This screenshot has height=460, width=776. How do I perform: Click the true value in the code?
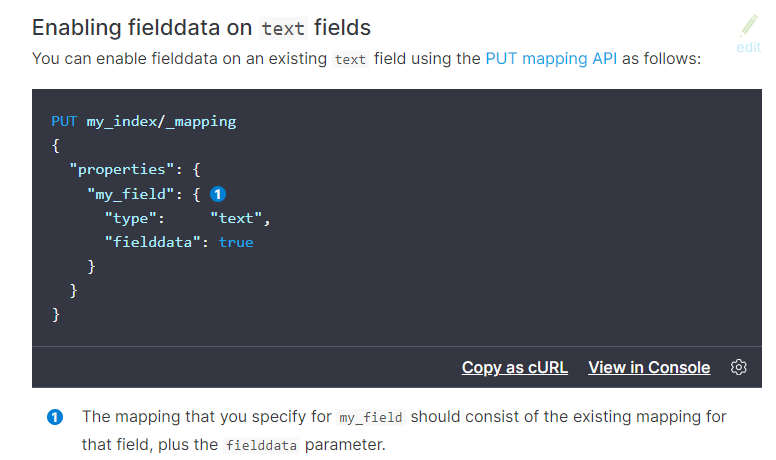pos(236,242)
